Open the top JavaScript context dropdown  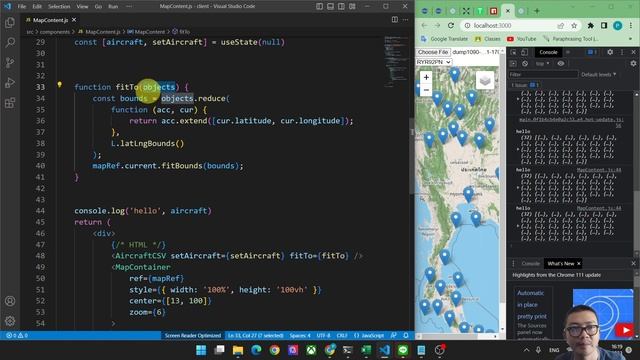click(x=542, y=64)
